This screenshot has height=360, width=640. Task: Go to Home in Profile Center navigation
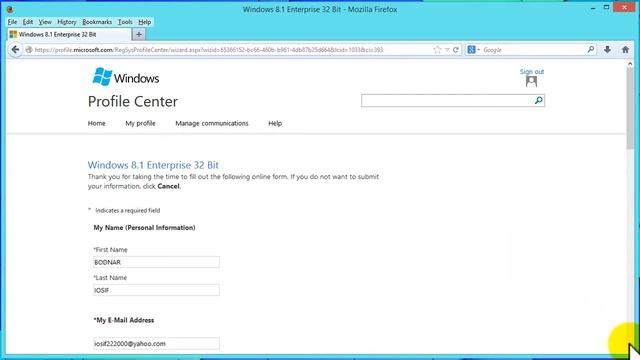(x=96, y=123)
